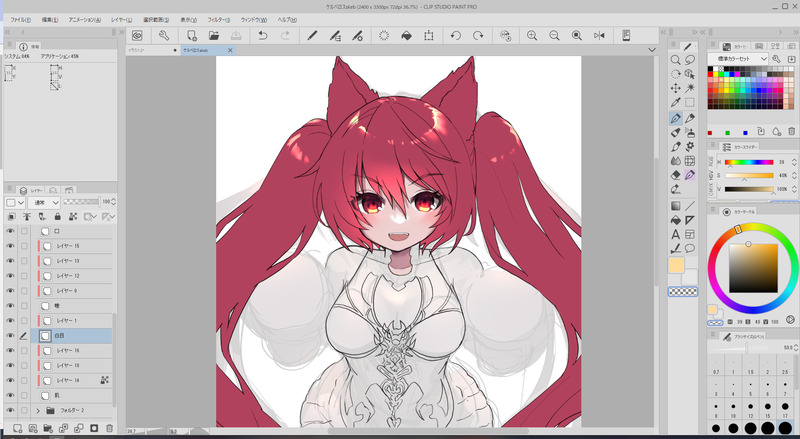Tick checkbox beside レイヤー 16
Image resolution: width=800 pixels, height=439 pixels.
(x=24, y=351)
